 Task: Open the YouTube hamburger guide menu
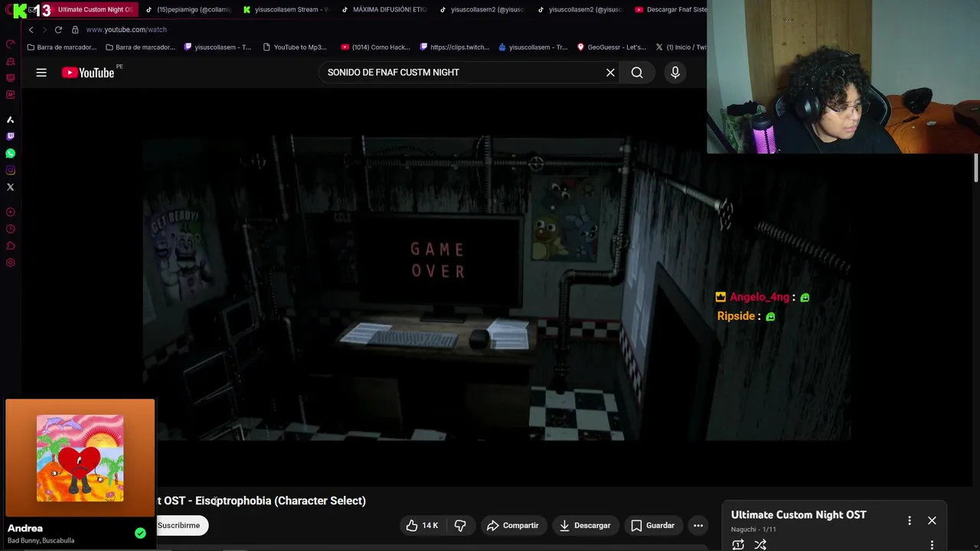[41, 73]
